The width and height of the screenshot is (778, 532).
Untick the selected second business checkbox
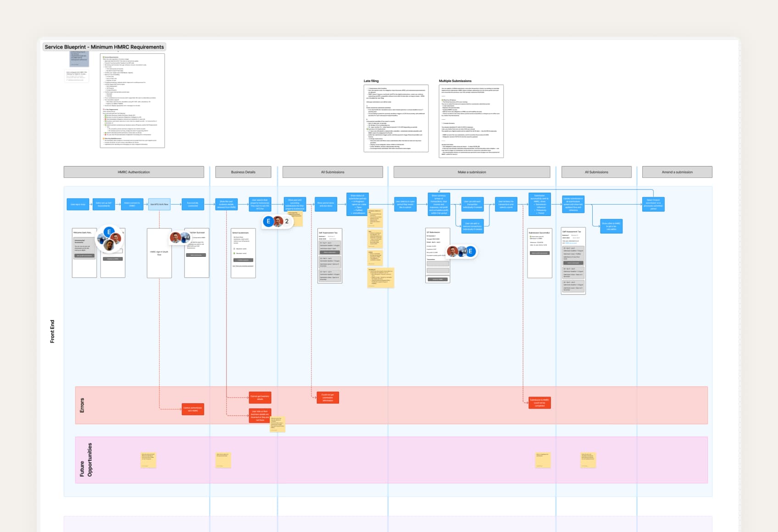(234, 253)
